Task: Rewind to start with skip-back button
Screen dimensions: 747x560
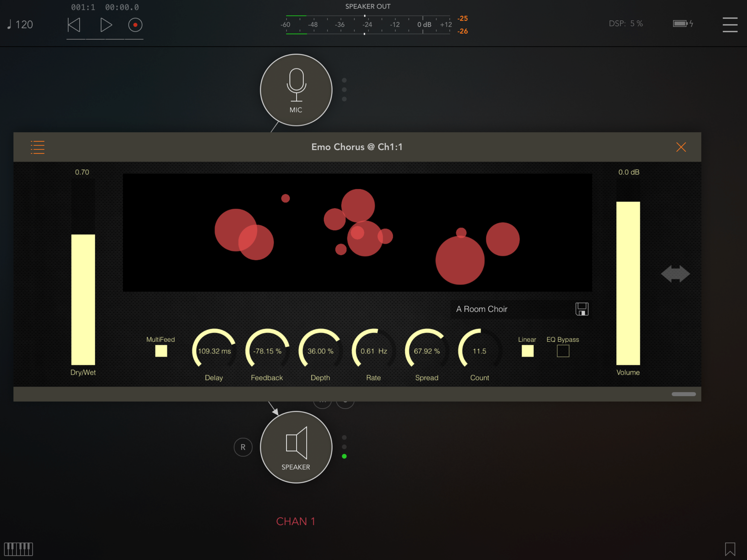Action: (74, 25)
